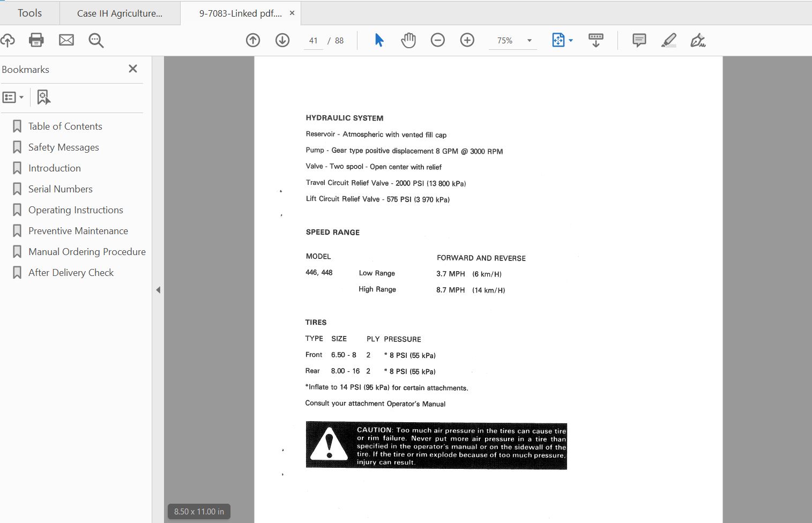Screen dimensions: 812x523
Task: Select the 9-7083-Linked pdf tab
Action: [x=240, y=13]
